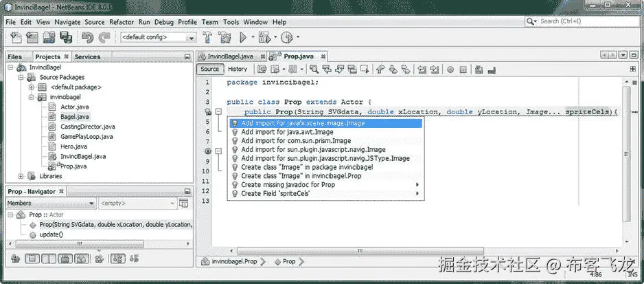The height and width of the screenshot is (284, 644).
Task: Click the History button in editor
Action: [x=238, y=69]
